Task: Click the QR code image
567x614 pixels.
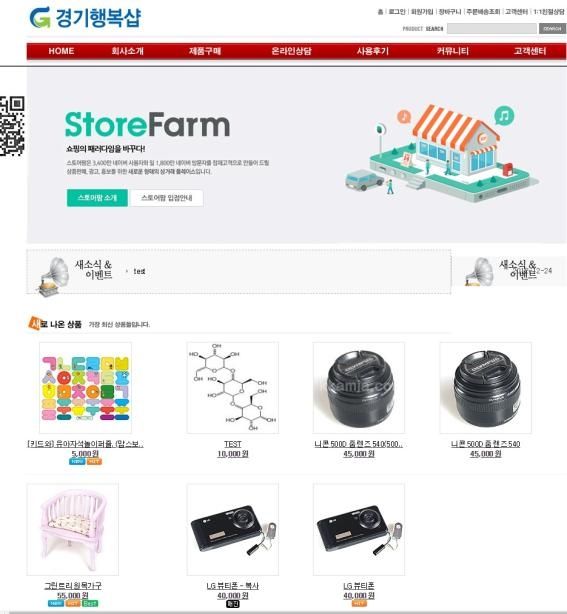Action: 12,126
